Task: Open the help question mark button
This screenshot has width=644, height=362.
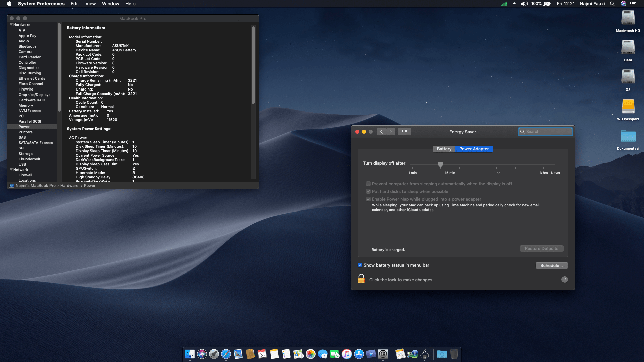Action: 565,280
